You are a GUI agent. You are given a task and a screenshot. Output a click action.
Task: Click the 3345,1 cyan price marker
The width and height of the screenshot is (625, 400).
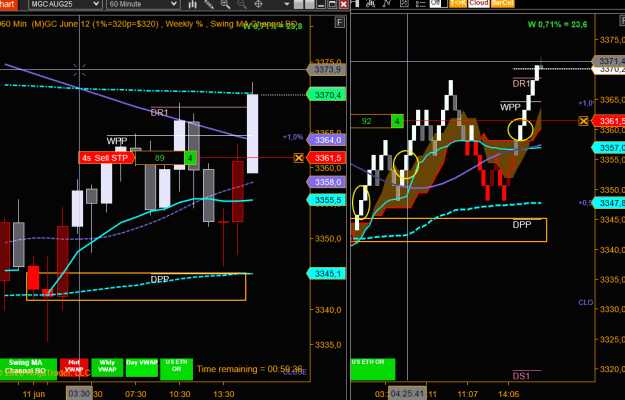pyautogui.click(x=326, y=274)
